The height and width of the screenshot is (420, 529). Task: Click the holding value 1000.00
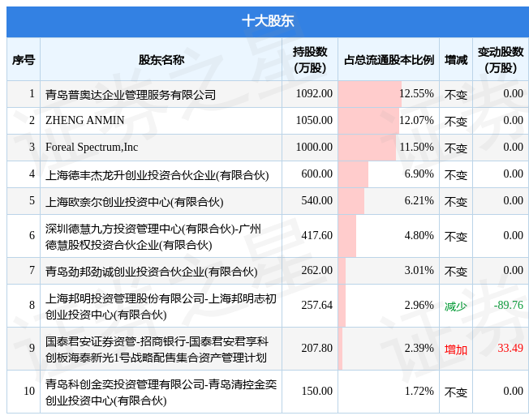point(314,147)
